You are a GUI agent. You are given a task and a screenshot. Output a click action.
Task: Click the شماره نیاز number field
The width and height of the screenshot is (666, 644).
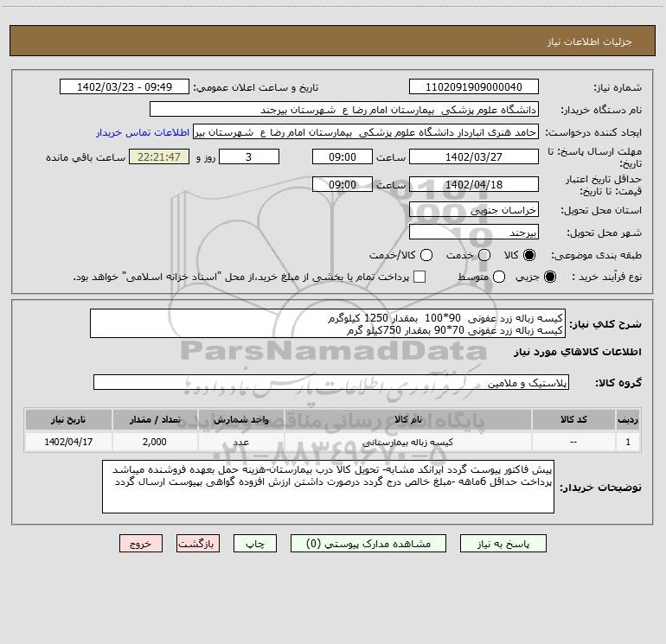(x=474, y=86)
